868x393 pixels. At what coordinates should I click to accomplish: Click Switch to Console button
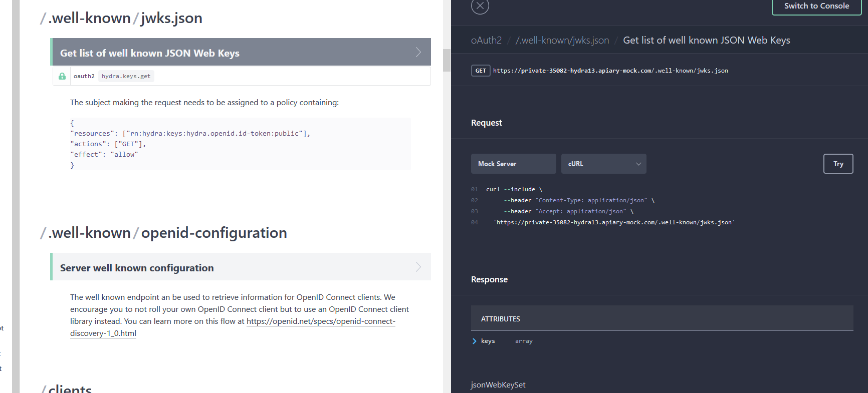tap(817, 6)
